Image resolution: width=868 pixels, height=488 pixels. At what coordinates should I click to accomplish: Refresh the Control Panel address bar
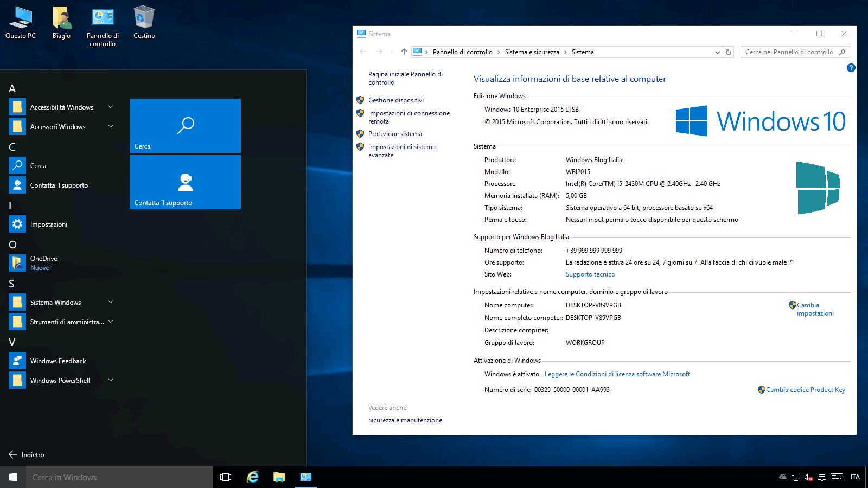pyautogui.click(x=729, y=53)
